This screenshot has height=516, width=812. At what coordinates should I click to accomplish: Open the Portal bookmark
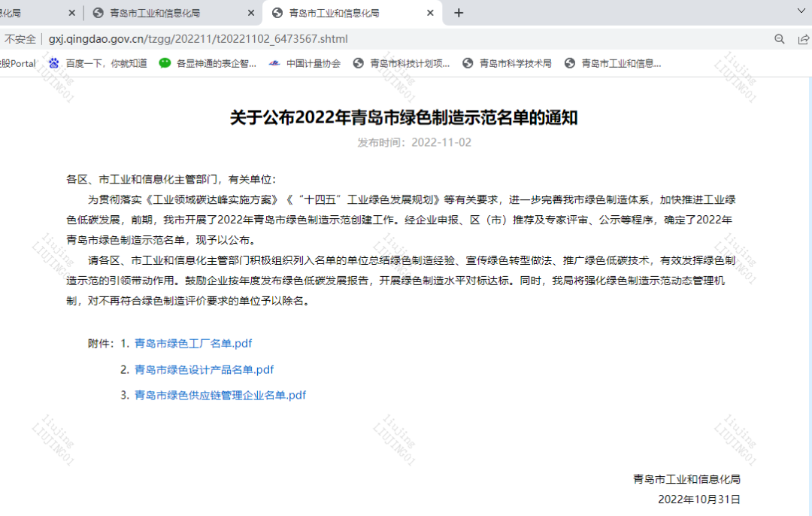point(18,63)
